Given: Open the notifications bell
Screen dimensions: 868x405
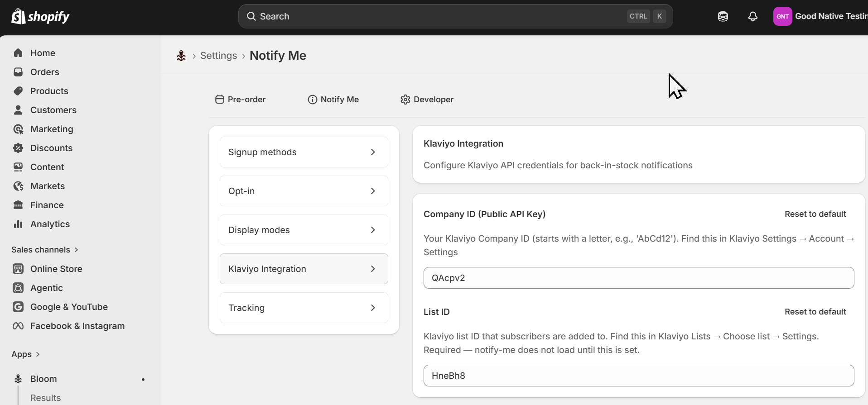Looking at the screenshot, I should [x=752, y=16].
